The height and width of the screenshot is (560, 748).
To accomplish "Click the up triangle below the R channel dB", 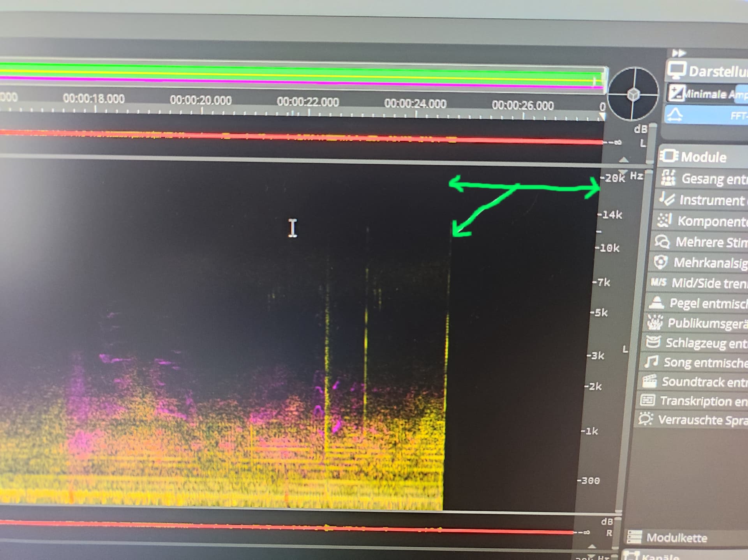I will coord(592,546).
